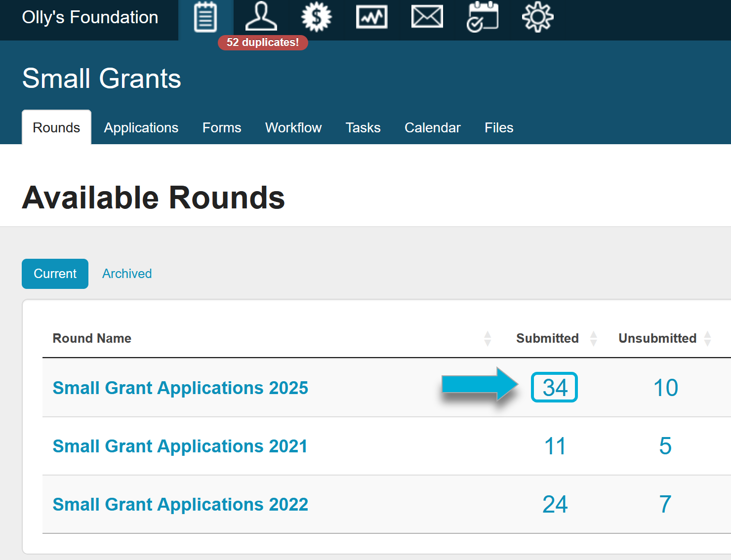Open the Workflow tab
Viewport: 731px width, 560px height.
(293, 128)
